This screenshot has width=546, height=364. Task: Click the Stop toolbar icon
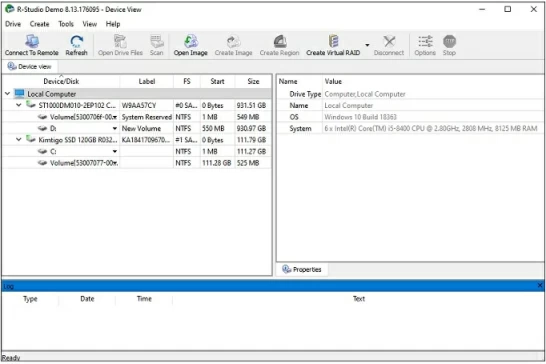pyautogui.click(x=449, y=41)
